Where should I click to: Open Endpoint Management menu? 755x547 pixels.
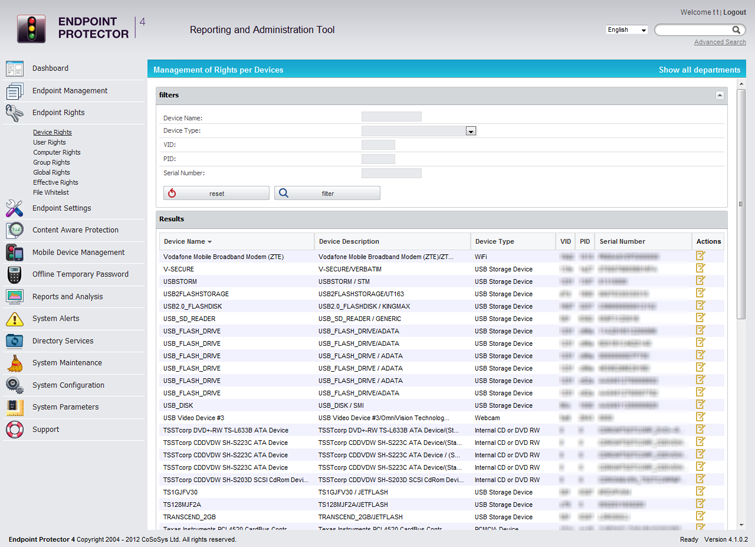tap(70, 91)
